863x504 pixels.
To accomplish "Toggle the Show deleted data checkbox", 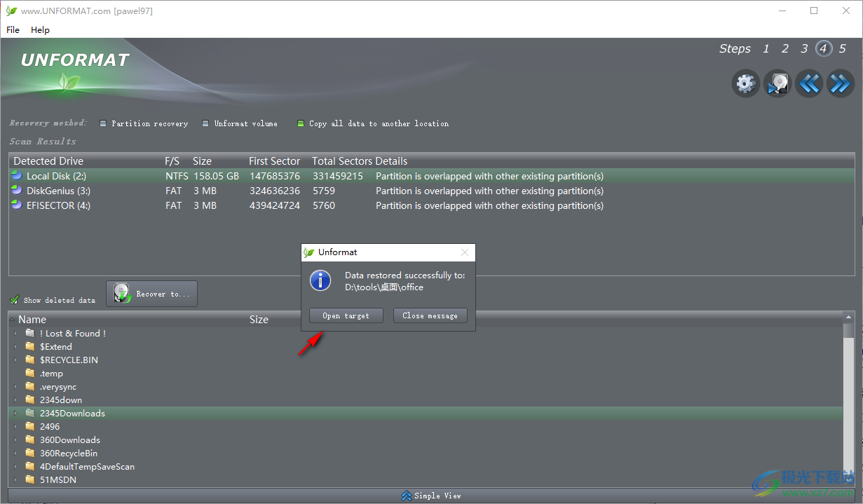I will coord(15,300).
